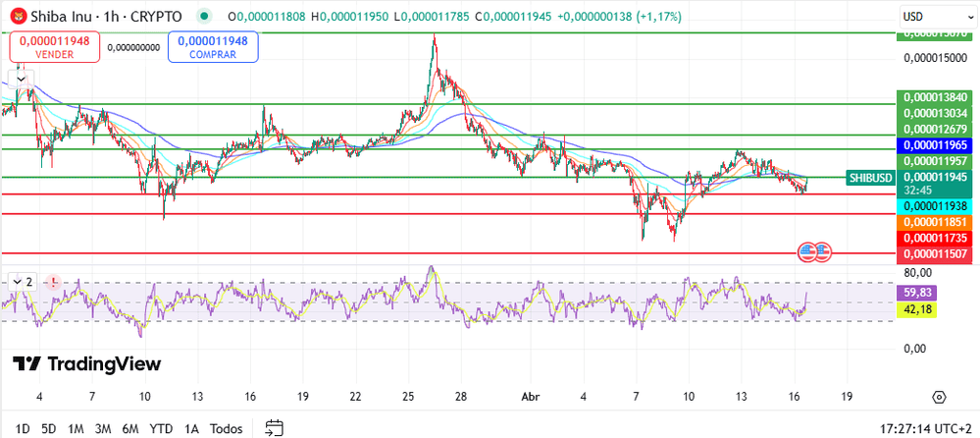The width and height of the screenshot is (980, 438).
Task: Click the green 0,000013034 price level label
Action: 935,113
